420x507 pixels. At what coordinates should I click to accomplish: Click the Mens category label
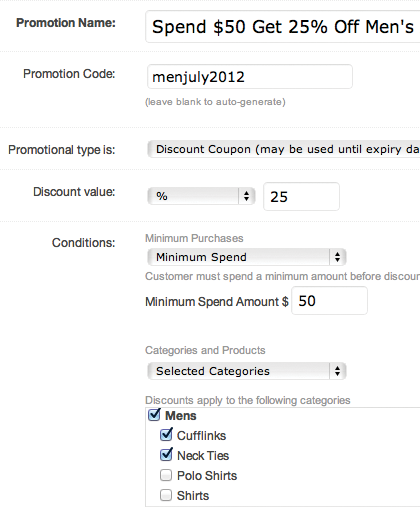click(181, 416)
